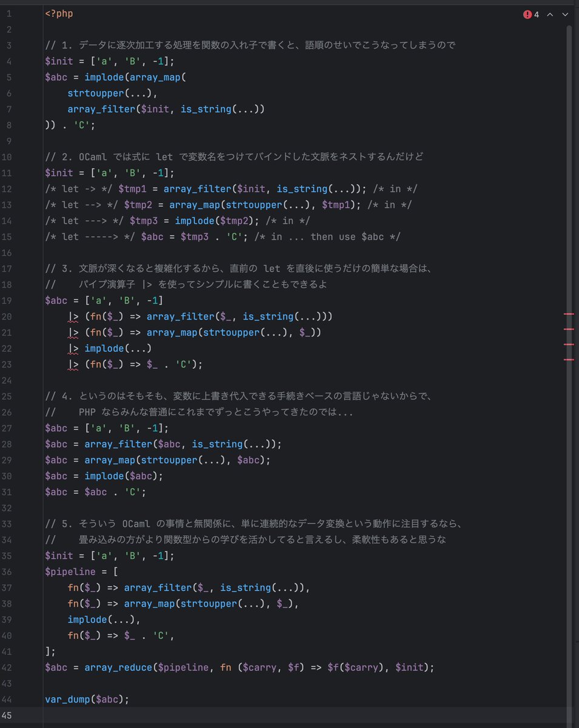This screenshot has width=579, height=728.
Task: Go to previous highlighted error arrow
Action: point(550,14)
